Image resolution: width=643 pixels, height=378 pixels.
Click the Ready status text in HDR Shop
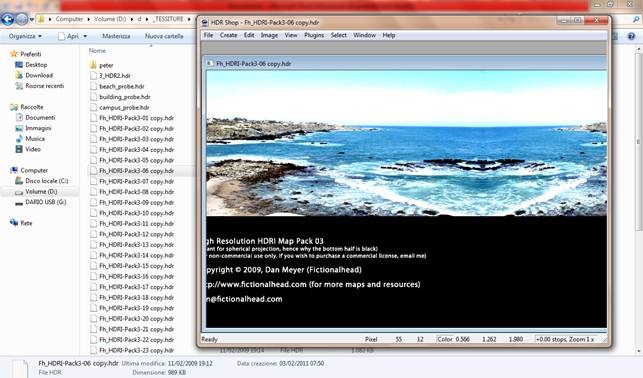coord(210,339)
